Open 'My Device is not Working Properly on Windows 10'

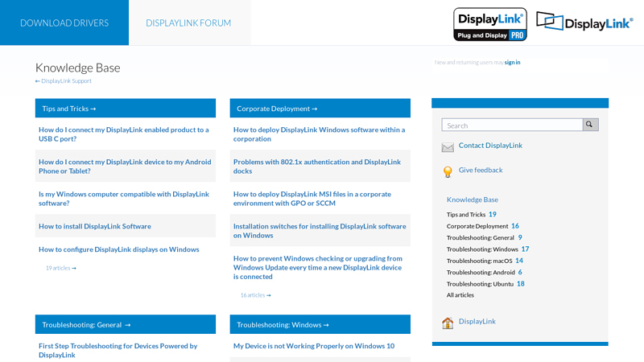pyautogui.click(x=314, y=346)
